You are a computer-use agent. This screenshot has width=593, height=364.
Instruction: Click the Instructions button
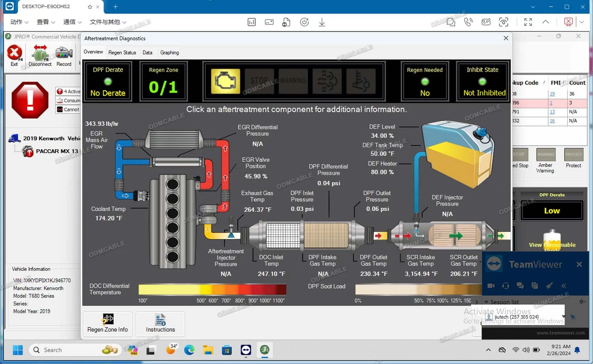161,324
